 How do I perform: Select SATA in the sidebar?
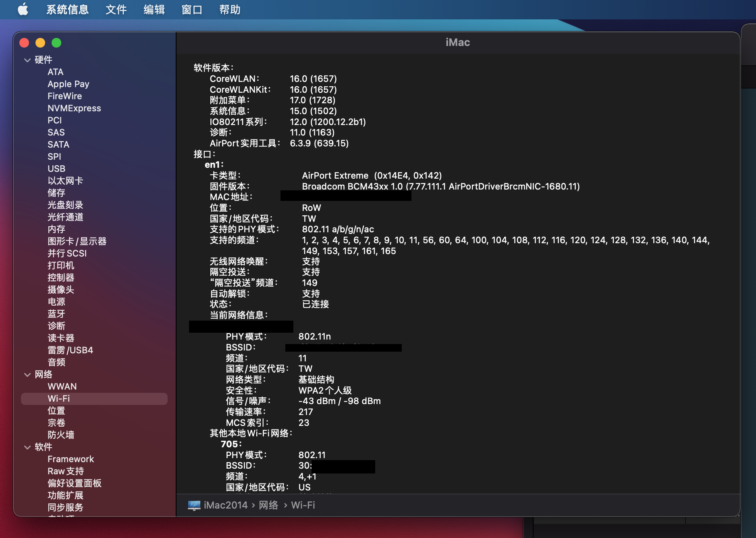tap(58, 145)
